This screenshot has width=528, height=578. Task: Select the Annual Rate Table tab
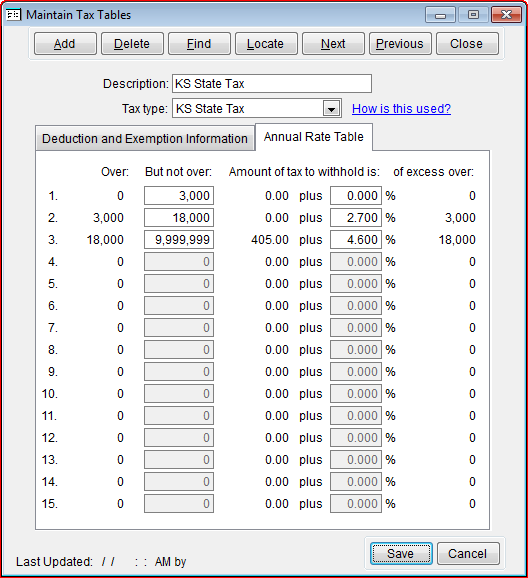pos(314,137)
